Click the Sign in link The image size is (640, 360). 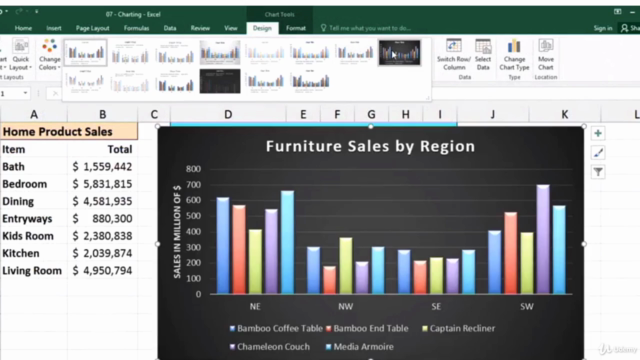tap(603, 28)
